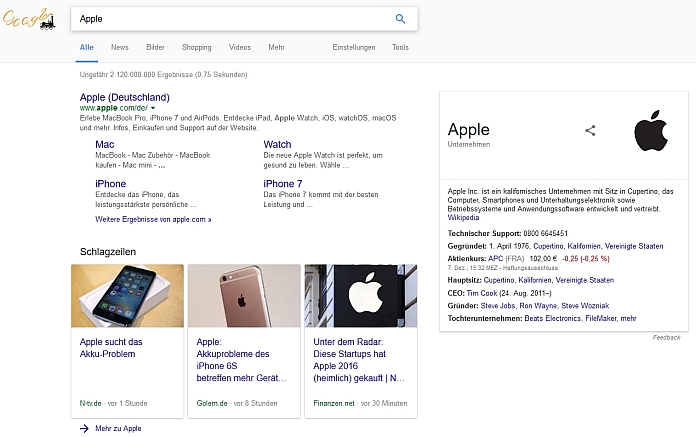Open the Mac sitelink
This screenshot has width=696, height=437.
tap(105, 144)
